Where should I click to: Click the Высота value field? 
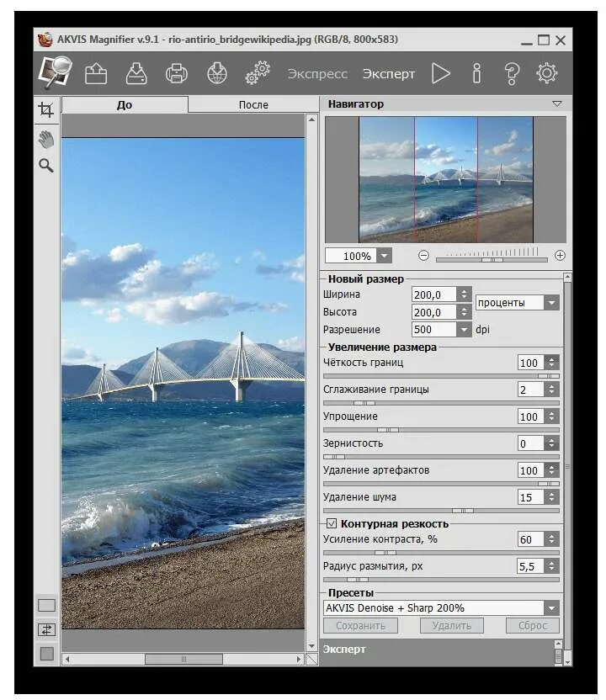434,312
